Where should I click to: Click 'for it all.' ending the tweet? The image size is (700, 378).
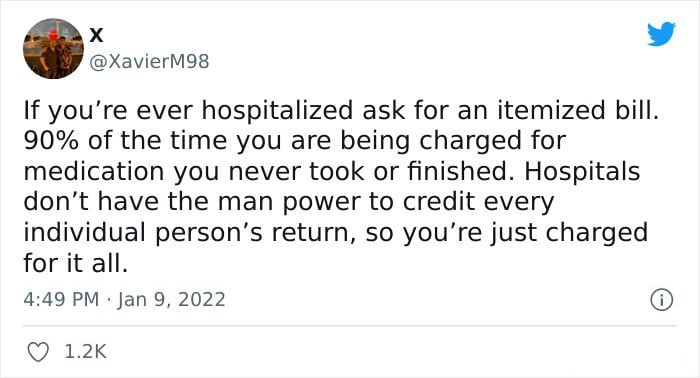[x=75, y=263]
